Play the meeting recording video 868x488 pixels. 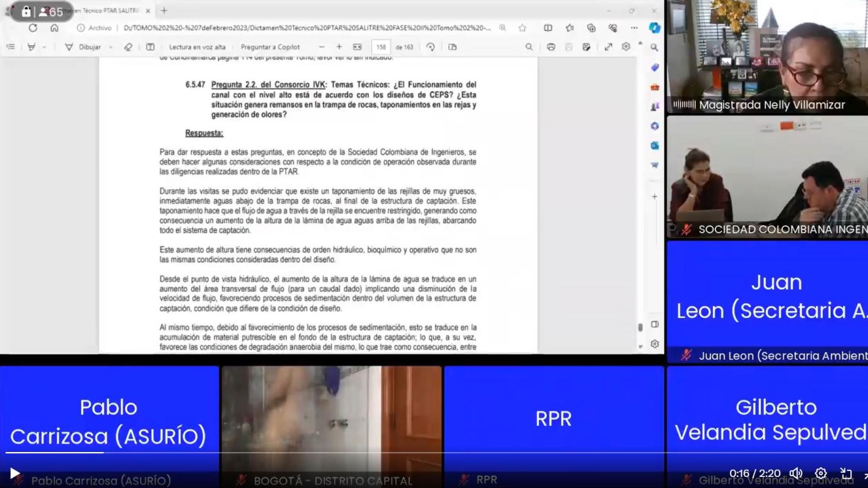(x=15, y=473)
